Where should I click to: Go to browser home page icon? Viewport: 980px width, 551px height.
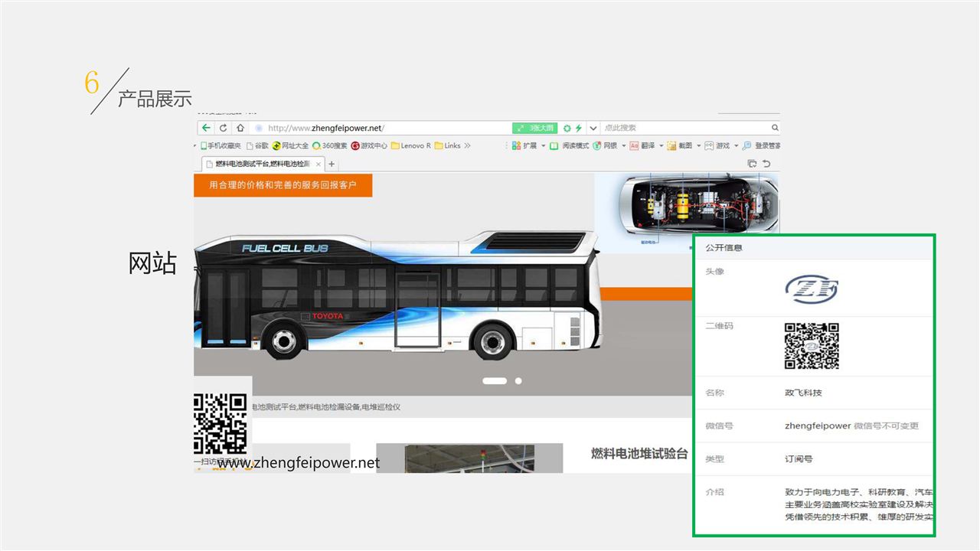click(x=240, y=128)
